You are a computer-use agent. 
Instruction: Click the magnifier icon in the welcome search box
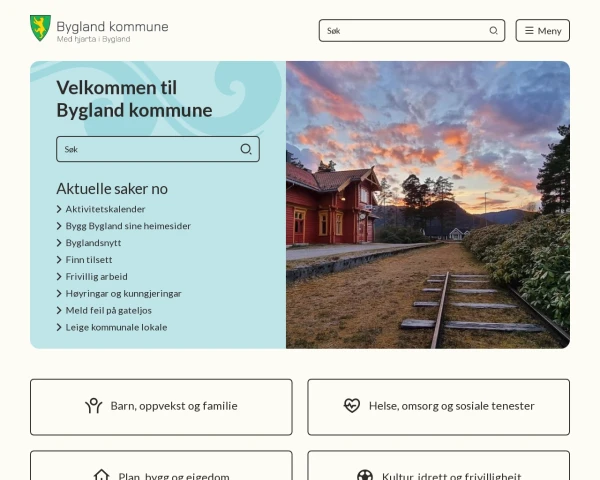point(246,149)
